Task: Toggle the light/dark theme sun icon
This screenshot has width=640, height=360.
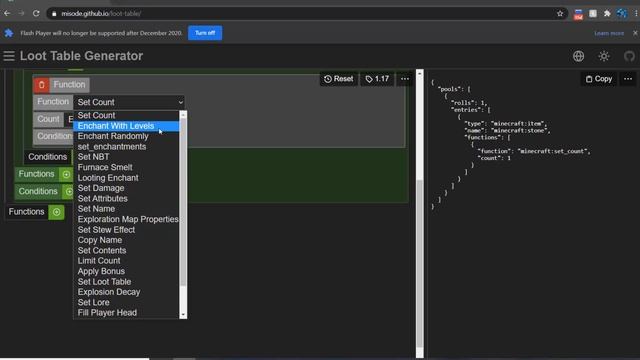Action: coord(604,56)
